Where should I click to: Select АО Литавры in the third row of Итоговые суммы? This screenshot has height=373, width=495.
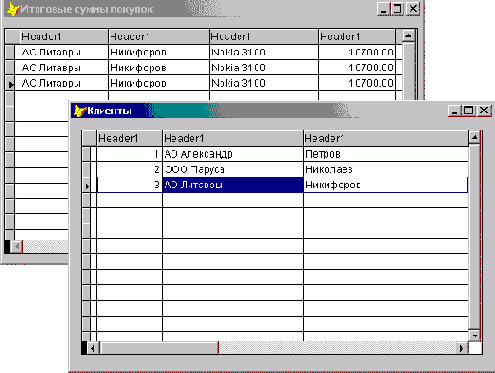tap(62, 83)
